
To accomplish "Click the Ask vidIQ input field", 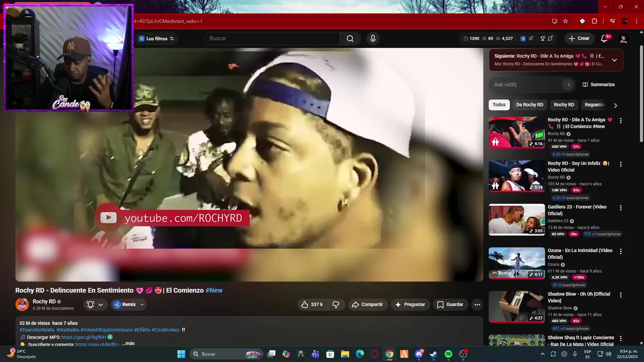I will click(x=526, y=84).
